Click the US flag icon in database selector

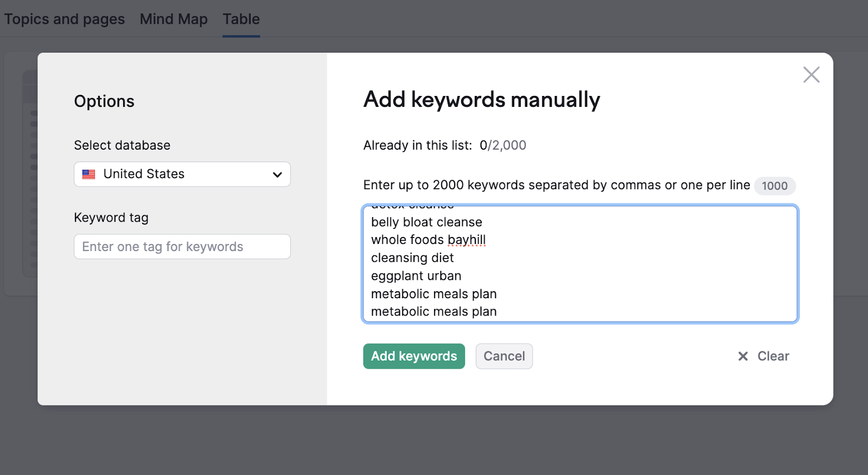coord(89,174)
